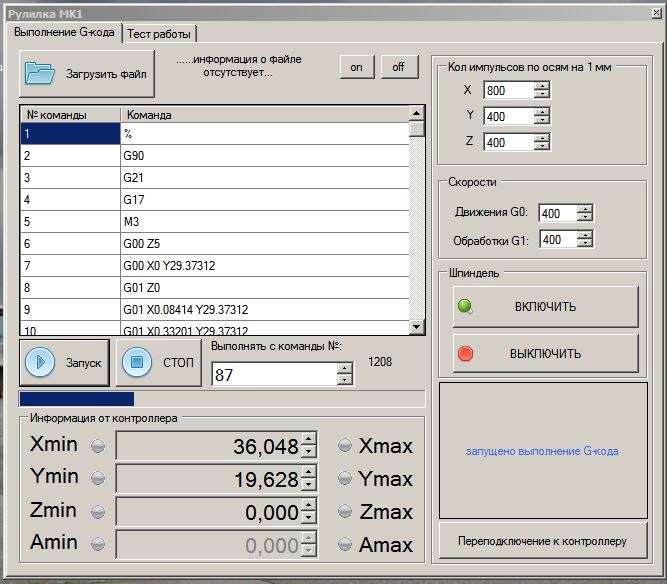667x584 pixels.
Task: Increase Движения G0 speed value
Action: click(585, 209)
